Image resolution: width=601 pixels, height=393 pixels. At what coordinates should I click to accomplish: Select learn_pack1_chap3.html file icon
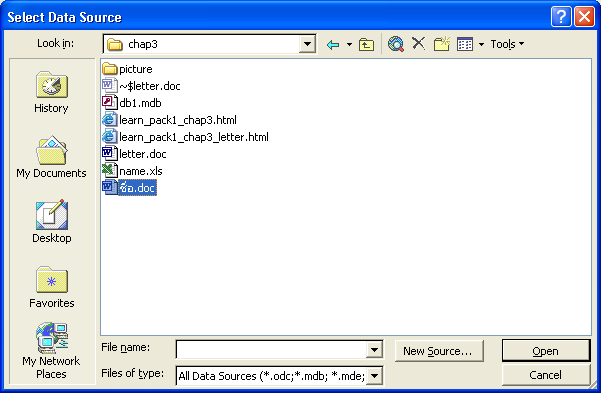click(x=110, y=120)
